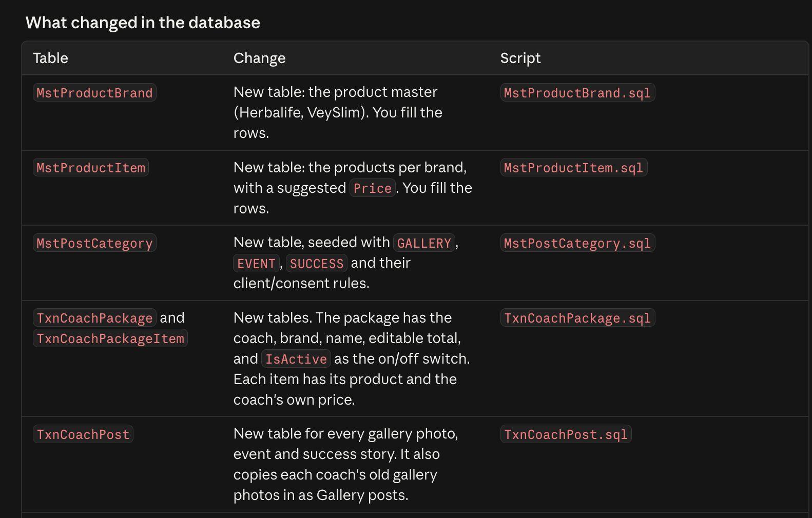This screenshot has width=812, height=518.
Task: Click the GALLERY inline code tag
Action: pos(424,243)
